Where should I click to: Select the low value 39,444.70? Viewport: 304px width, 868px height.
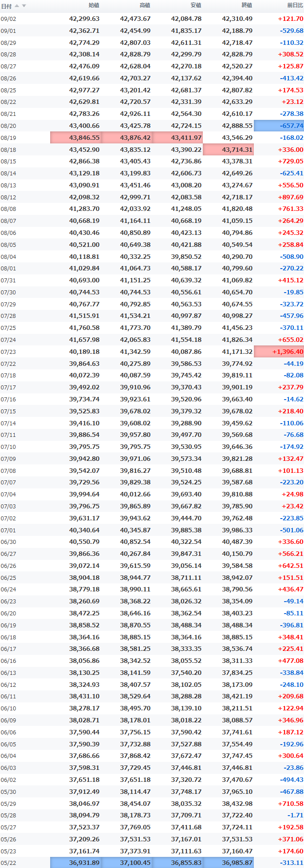click(x=186, y=518)
